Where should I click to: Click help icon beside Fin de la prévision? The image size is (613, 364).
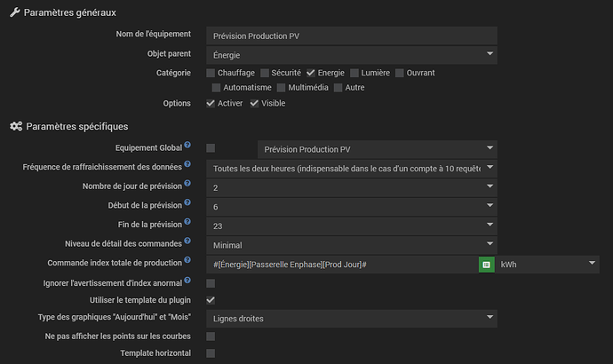[187, 224]
